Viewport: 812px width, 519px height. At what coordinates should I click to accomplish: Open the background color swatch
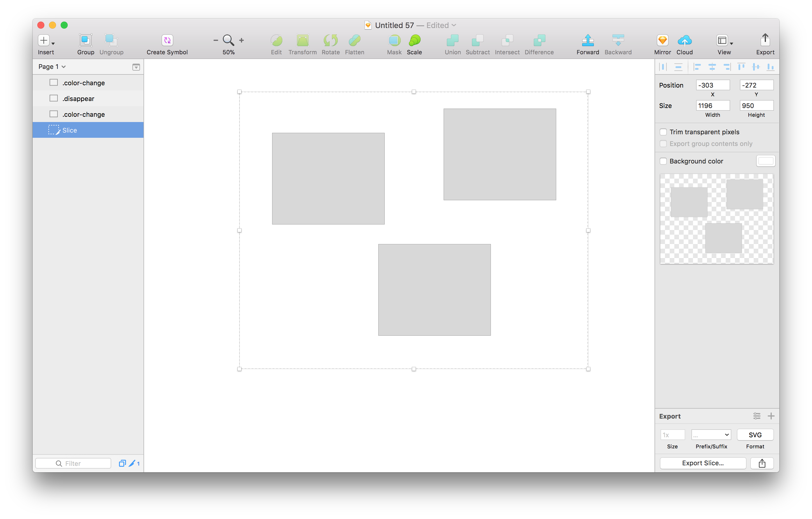765,161
